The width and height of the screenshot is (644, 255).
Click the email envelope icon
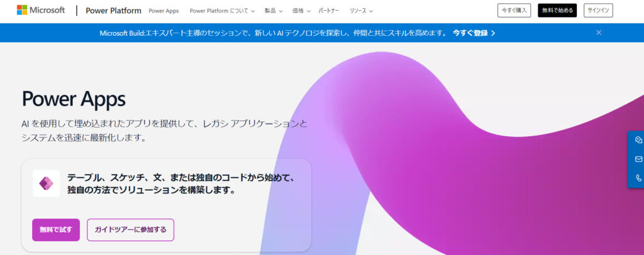pyautogui.click(x=638, y=159)
